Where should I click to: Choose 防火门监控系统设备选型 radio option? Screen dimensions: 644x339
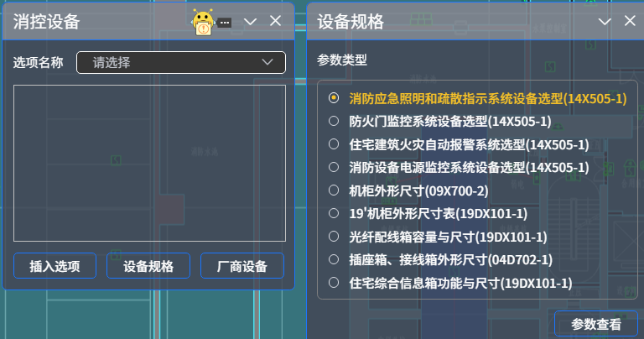click(x=334, y=121)
